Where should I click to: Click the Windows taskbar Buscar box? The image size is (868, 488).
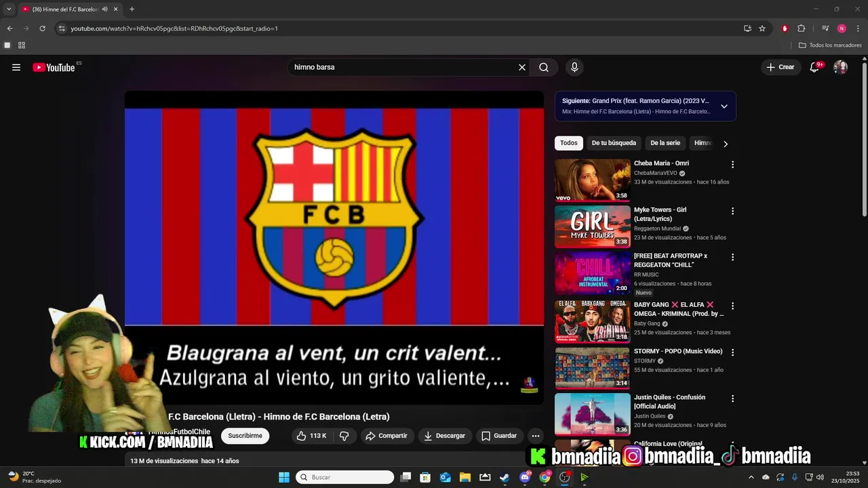345,477
